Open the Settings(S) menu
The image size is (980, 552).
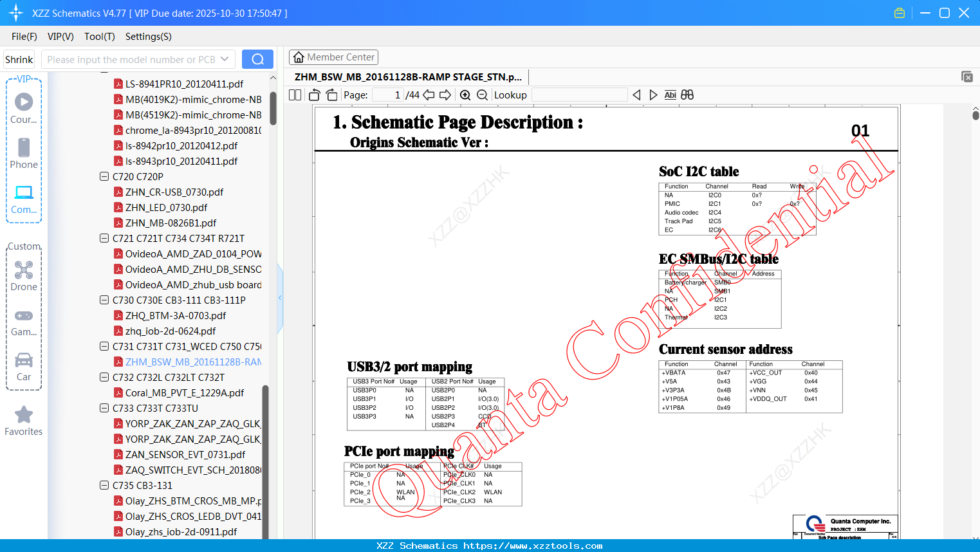tap(149, 37)
